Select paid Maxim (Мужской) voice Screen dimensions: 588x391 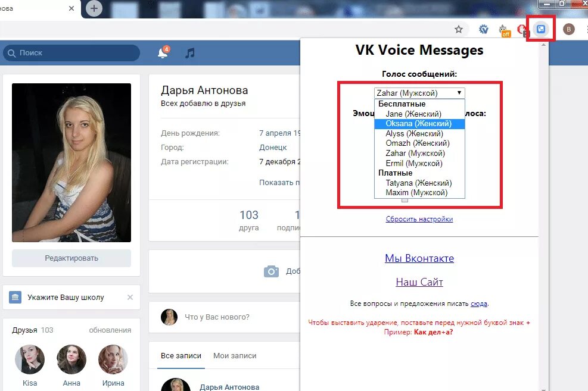[x=419, y=193]
